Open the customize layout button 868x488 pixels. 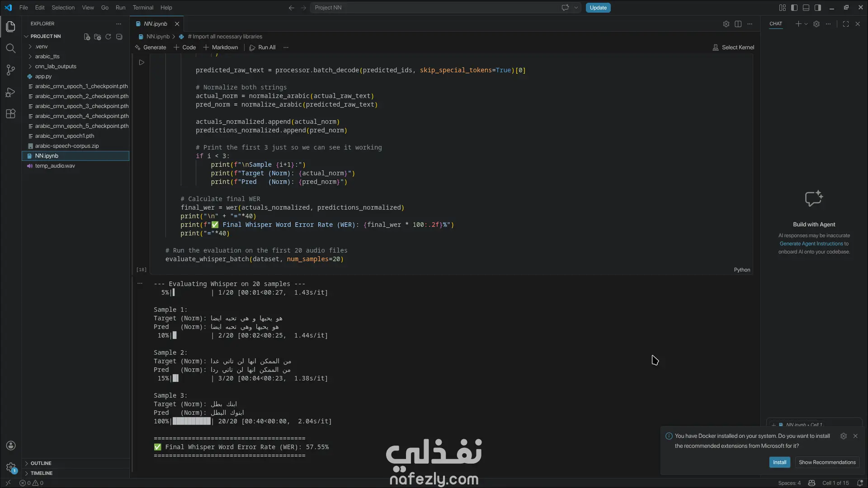coord(783,8)
